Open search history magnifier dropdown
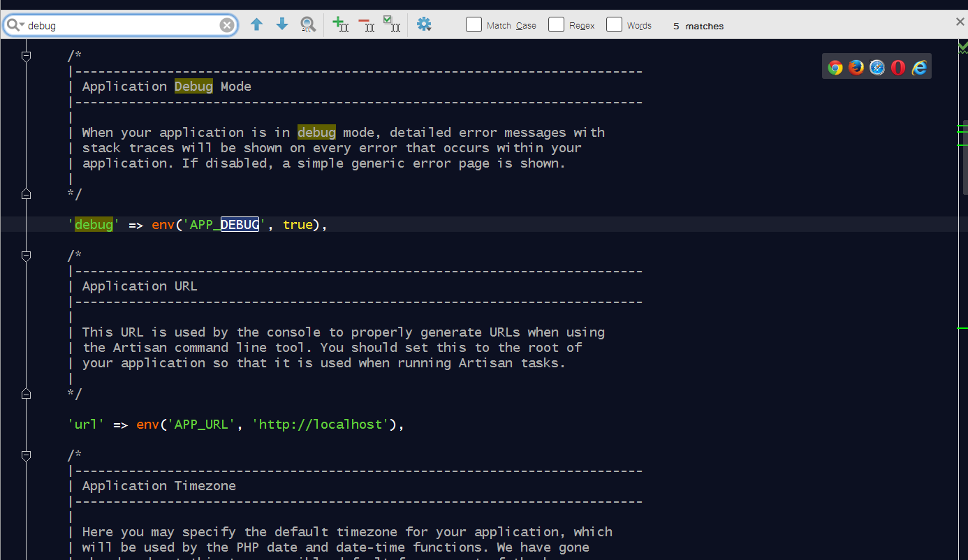Screen dimensions: 968x560 [x=15, y=25]
